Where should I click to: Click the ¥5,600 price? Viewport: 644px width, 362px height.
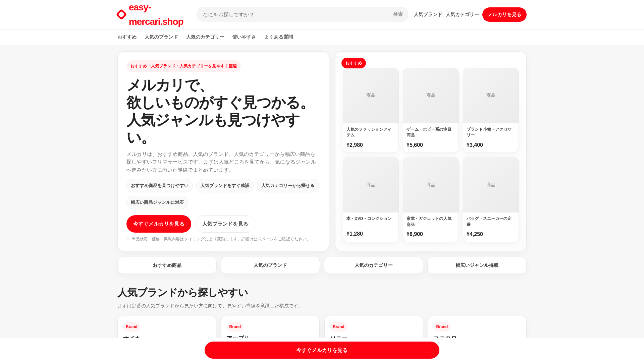[x=415, y=145]
